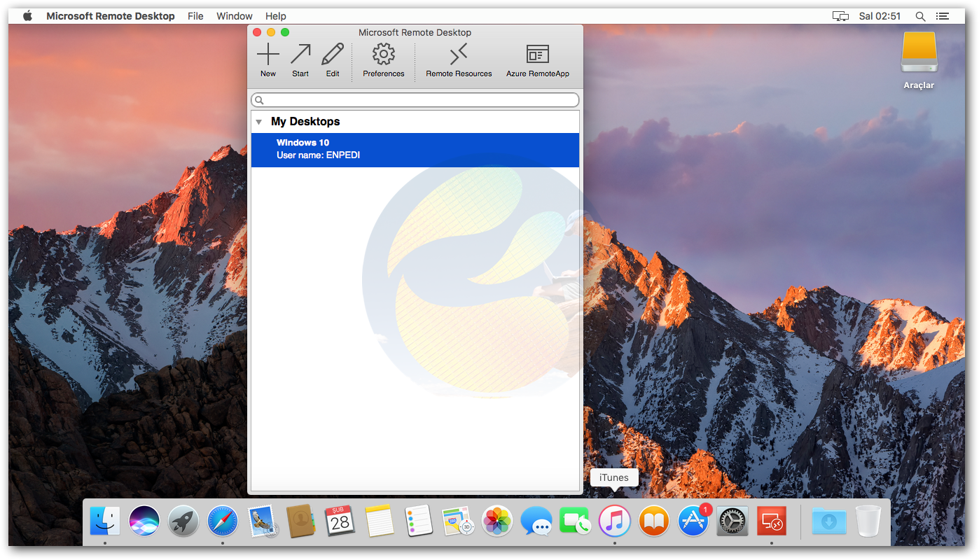The height and width of the screenshot is (560, 979).
Task: Click the New desktop plus icon
Action: coord(268,59)
